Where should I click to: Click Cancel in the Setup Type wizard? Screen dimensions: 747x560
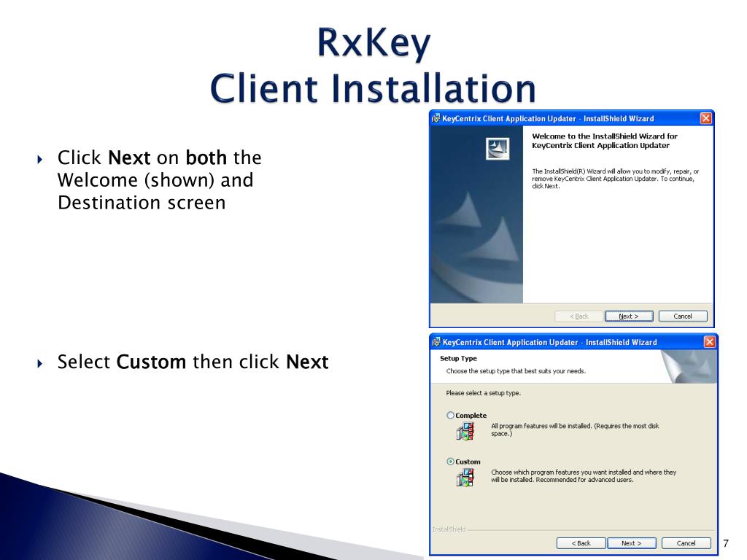[x=686, y=542]
